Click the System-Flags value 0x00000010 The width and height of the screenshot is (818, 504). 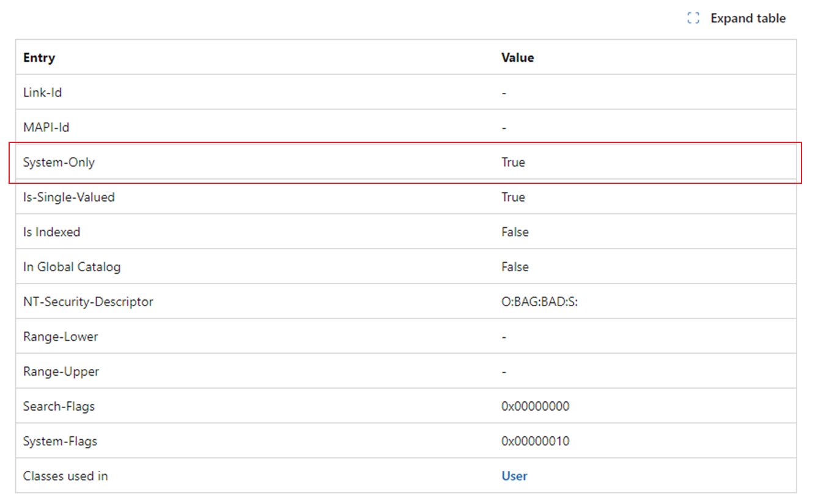[536, 440]
